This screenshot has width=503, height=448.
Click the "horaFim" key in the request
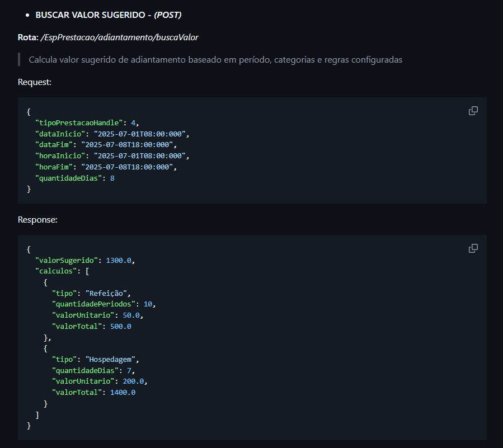[x=54, y=167]
